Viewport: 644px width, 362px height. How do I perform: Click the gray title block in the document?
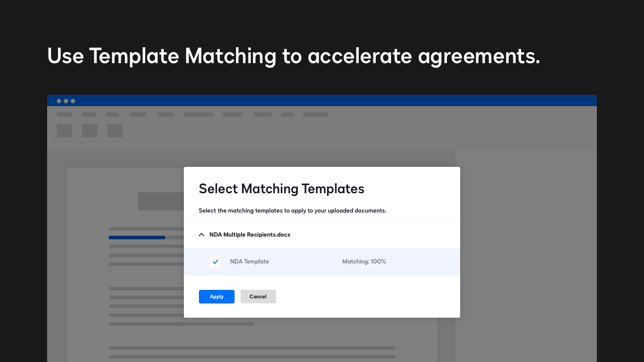click(x=160, y=201)
